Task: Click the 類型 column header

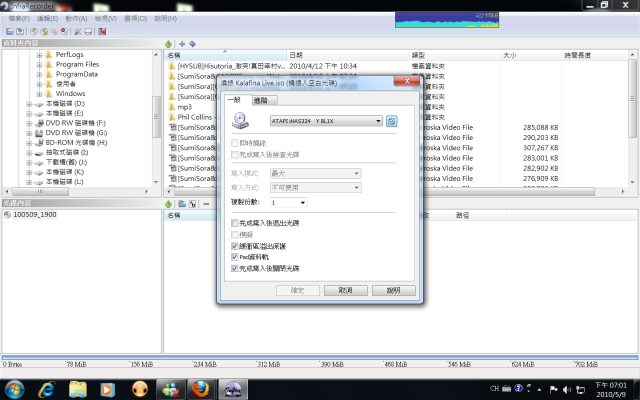Action: pos(454,55)
